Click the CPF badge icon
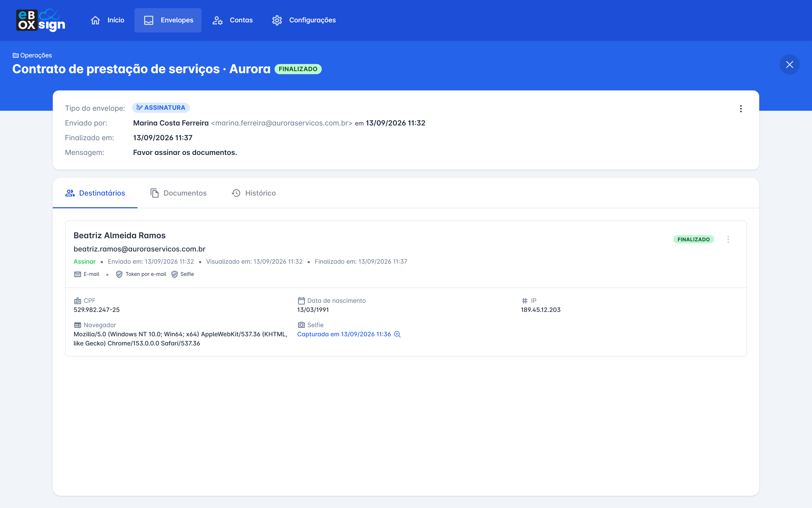812x508 pixels. point(77,301)
